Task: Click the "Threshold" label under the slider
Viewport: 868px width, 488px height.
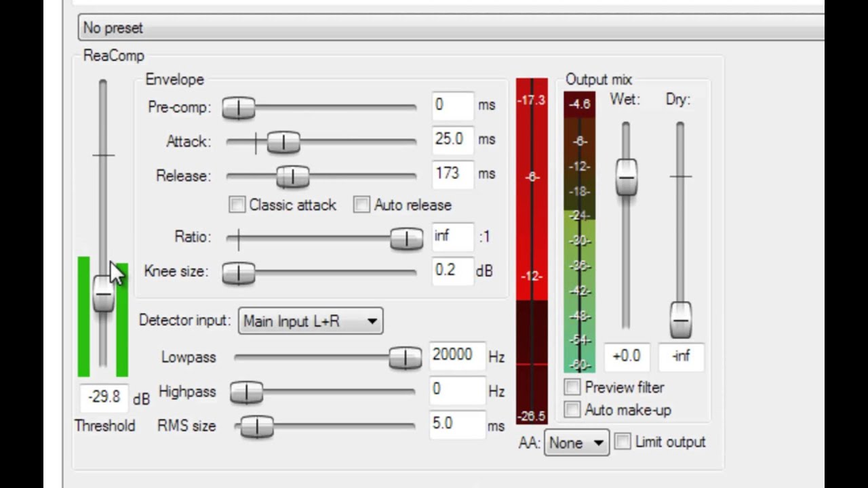Action: (104, 426)
